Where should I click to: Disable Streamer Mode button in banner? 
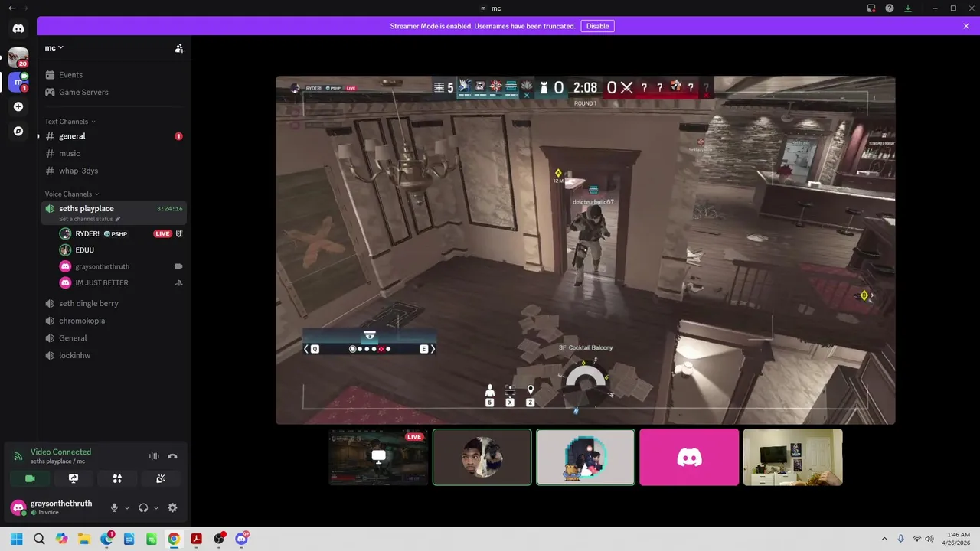pos(597,26)
